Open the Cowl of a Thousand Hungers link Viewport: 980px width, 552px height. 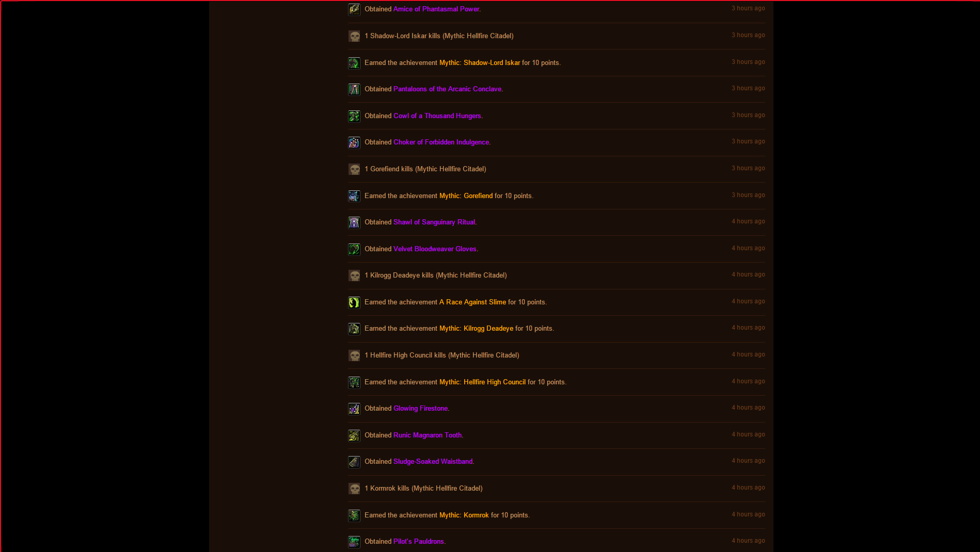pyautogui.click(x=437, y=116)
